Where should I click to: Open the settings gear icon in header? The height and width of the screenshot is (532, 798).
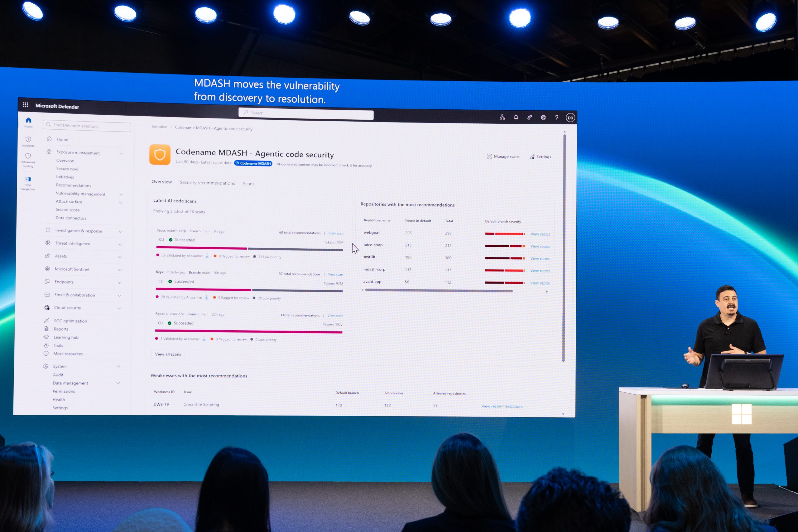543,117
